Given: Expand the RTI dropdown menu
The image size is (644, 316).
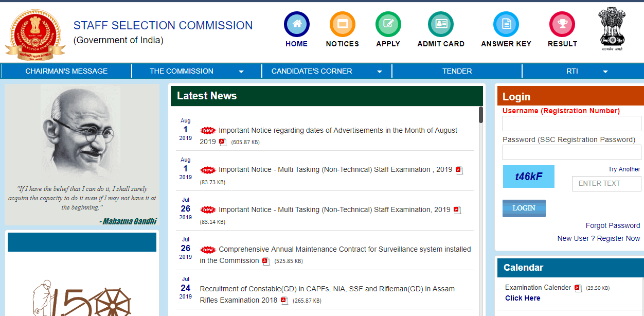Looking at the screenshot, I should 605,72.
